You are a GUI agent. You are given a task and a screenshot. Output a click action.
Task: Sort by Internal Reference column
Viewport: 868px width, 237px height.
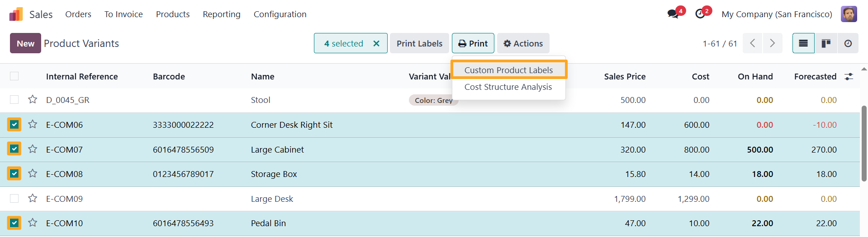click(82, 76)
